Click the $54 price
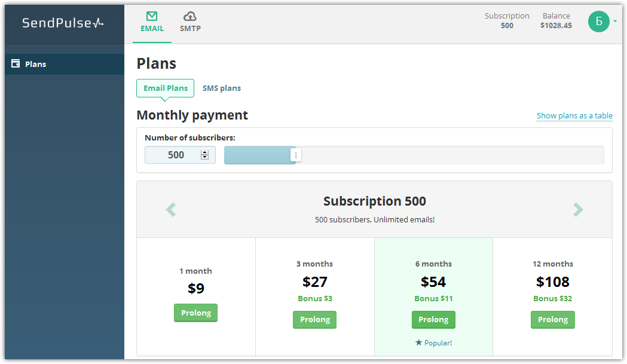The height and width of the screenshot is (364, 627). click(x=433, y=282)
